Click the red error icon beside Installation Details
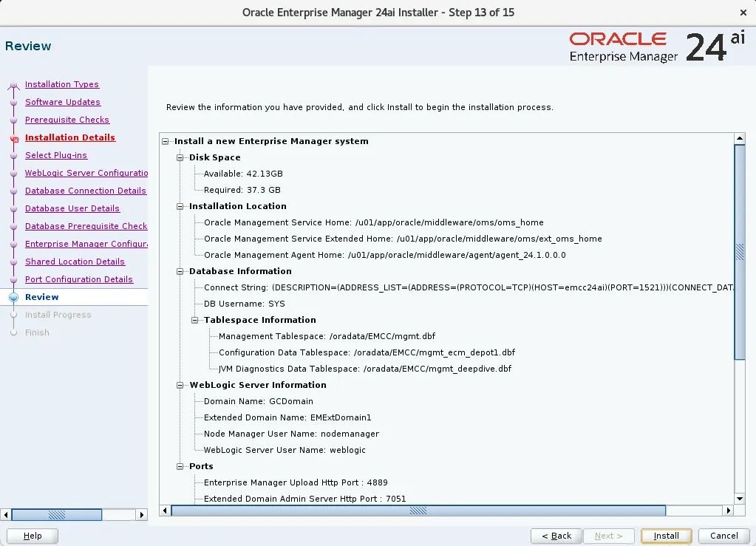Image resolution: width=756 pixels, height=546 pixels. click(15, 137)
